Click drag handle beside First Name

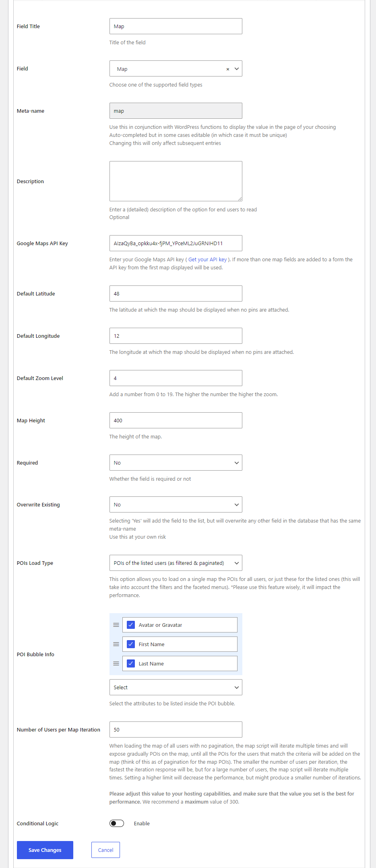116,644
